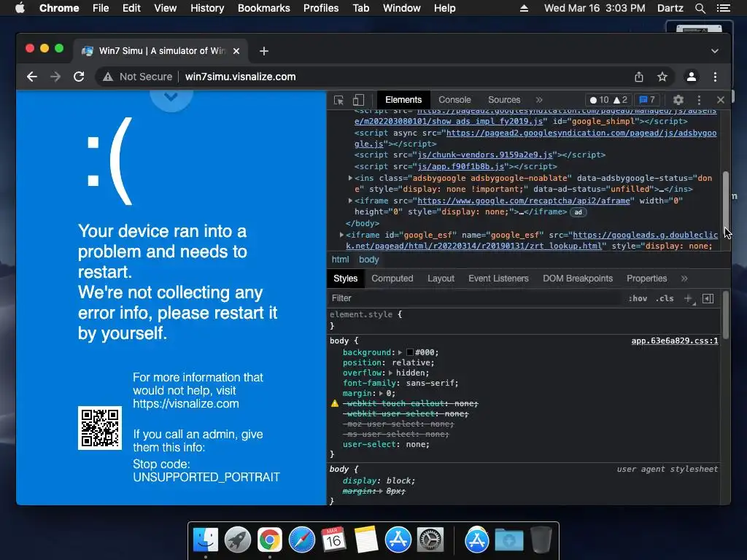Open the warnings count badge showing 2
The height and width of the screenshot is (560, 747).
pos(620,100)
